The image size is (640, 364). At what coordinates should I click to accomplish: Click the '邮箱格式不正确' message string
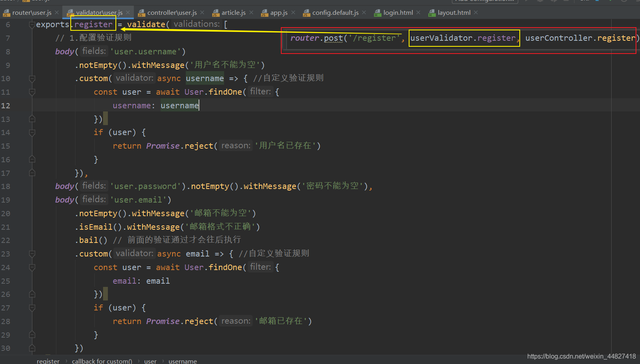(x=220, y=227)
